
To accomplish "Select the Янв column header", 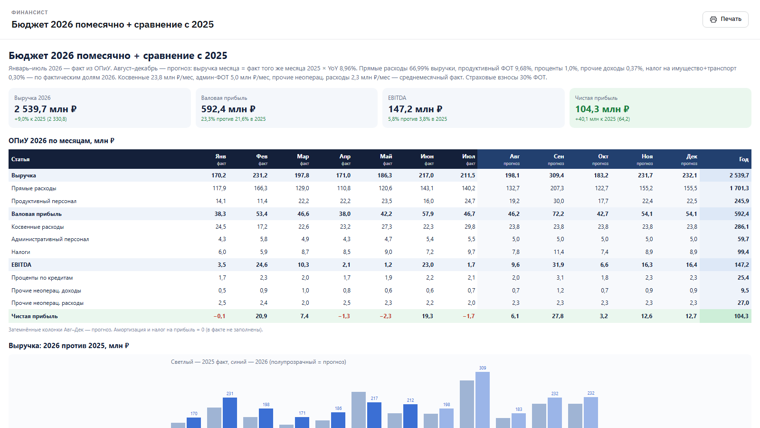I will pyautogui.click(x=221, y=159).
